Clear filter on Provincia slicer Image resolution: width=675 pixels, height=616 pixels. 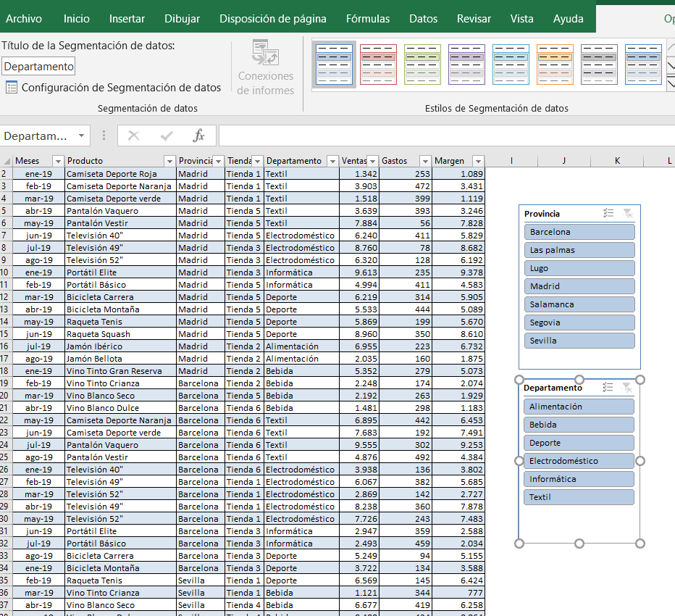(x=628, y=213)
